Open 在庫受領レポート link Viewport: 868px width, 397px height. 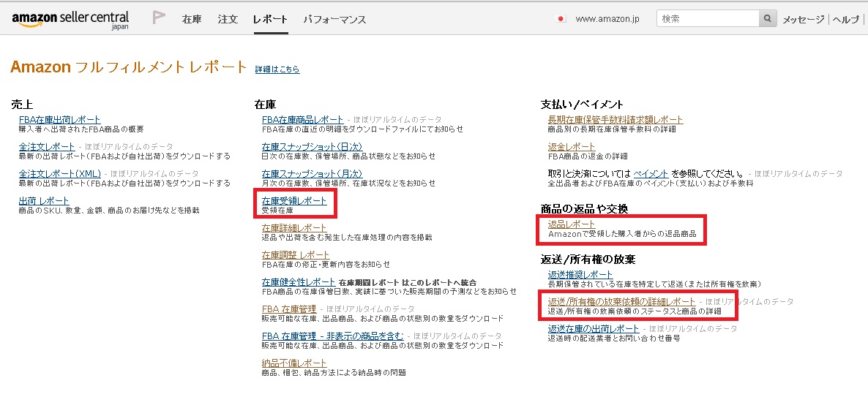[294, 201]
